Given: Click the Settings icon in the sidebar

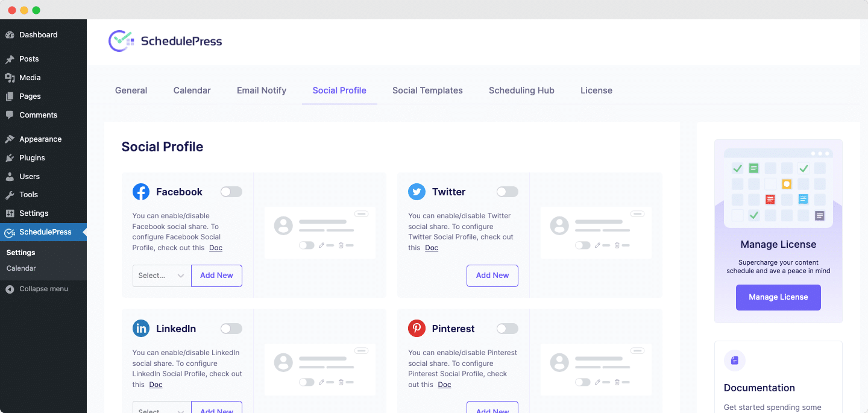Looking at the screenshot, I should (x=10, y=213).
